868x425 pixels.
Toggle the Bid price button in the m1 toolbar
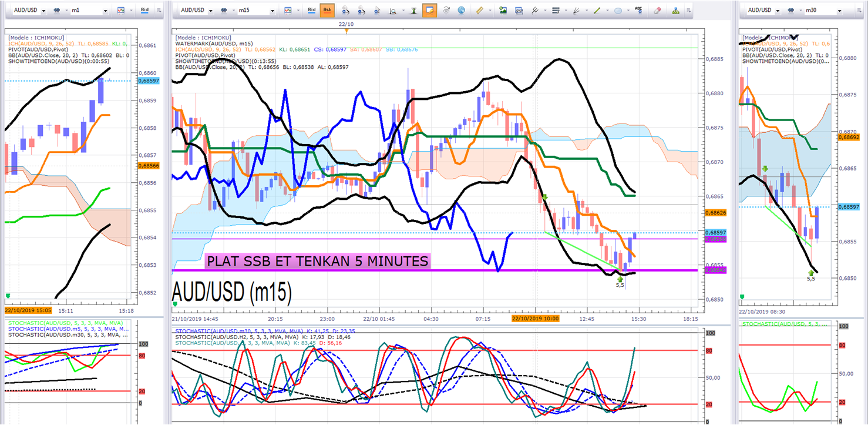[x=145, y=11]
